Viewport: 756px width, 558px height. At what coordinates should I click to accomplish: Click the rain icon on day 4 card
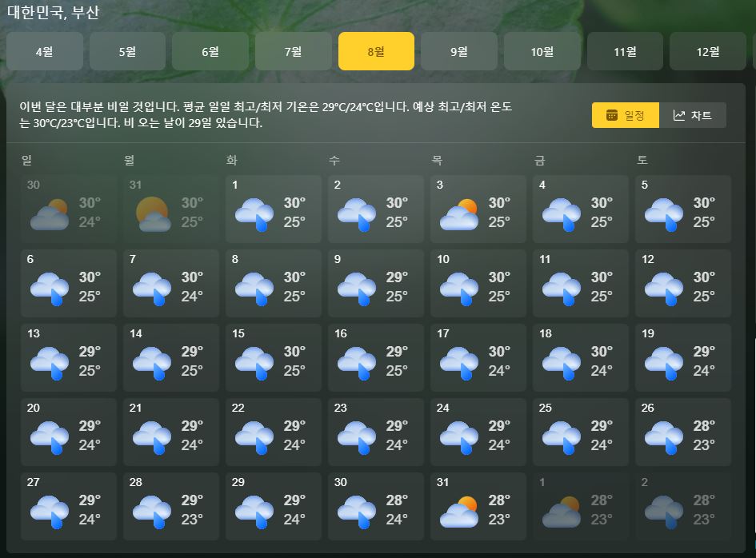(562, 214)
